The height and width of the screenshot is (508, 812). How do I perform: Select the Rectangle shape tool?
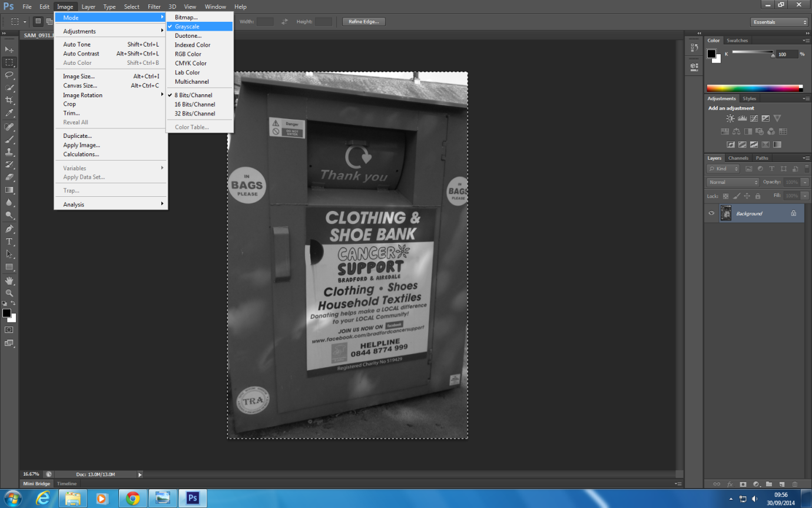pyautogui.click(x=9, y=267)
